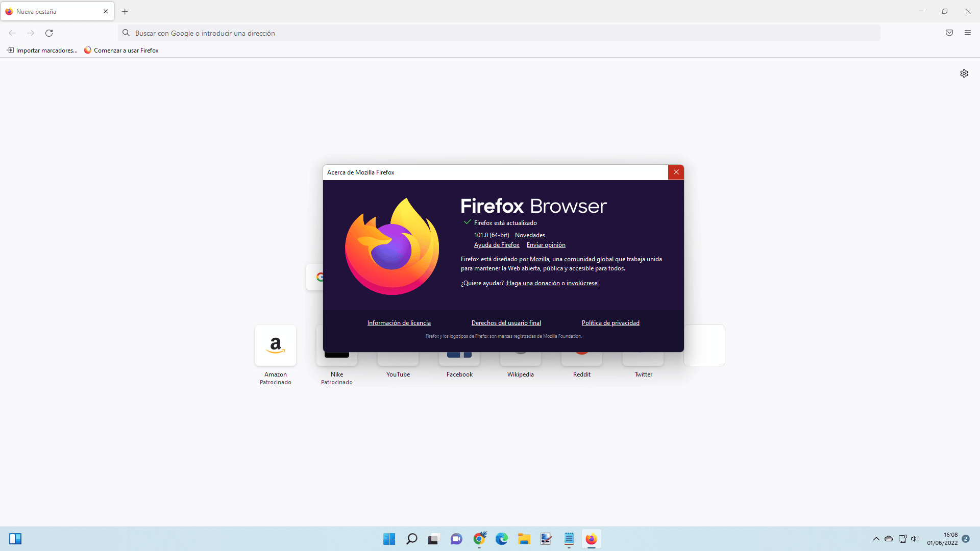Open new tab personalization gear
The width and height of the screenshot is (980, 551).
point(964,73)
